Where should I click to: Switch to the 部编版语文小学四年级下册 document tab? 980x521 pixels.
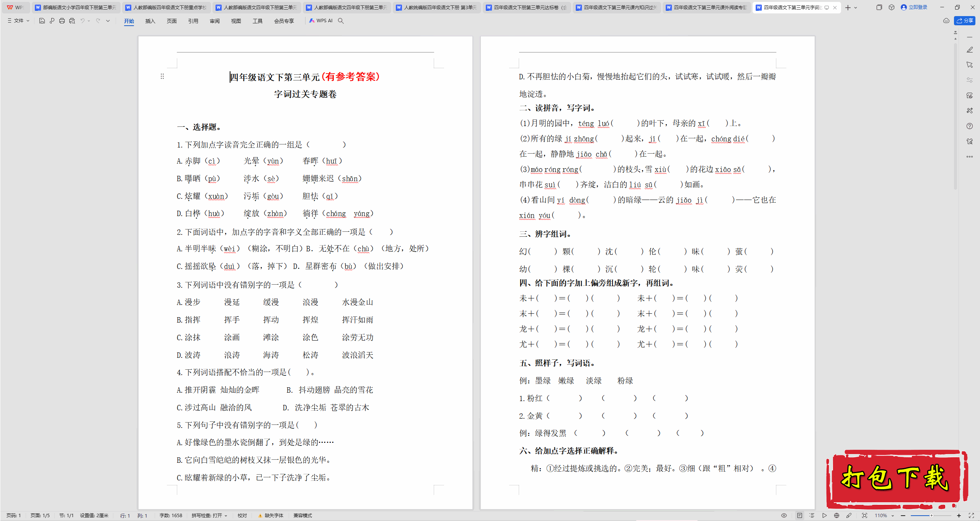(x=76, y=8)
